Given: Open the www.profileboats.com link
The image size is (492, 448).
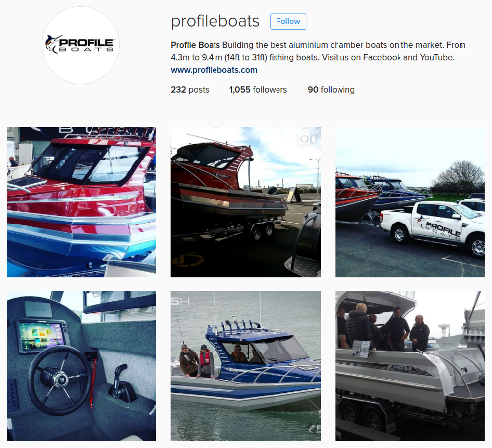Looking at the screenshot, I should (x=214, y=70).
